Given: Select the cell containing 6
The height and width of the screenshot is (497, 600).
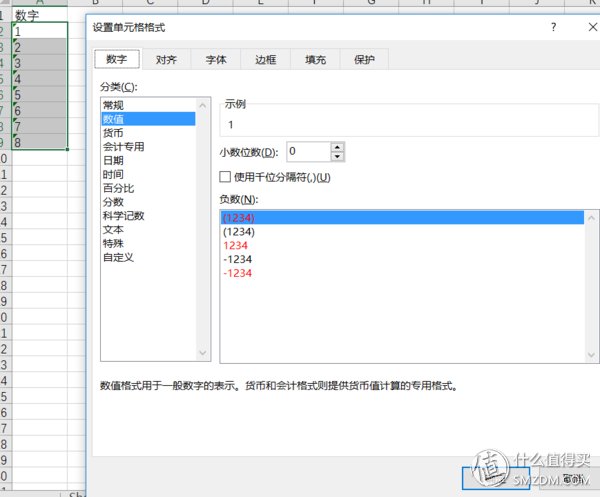Looking at the screenshot, I should 40,110.
